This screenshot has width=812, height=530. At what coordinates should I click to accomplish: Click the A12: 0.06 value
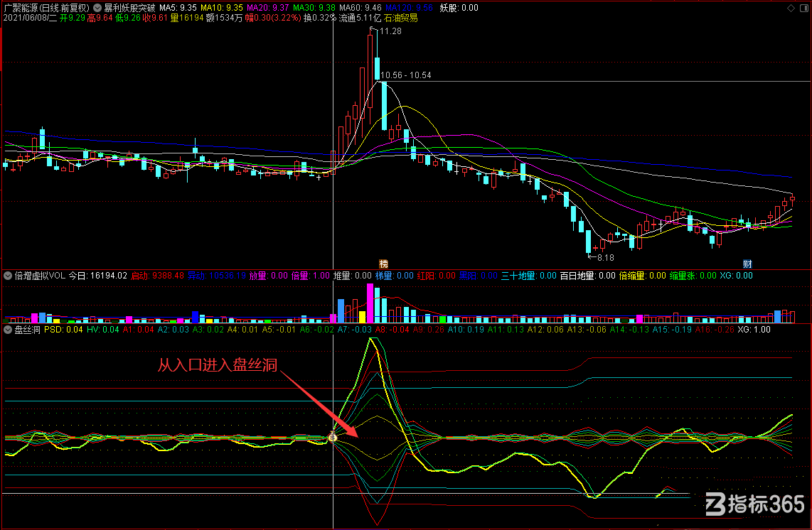[x=545, y=330]
